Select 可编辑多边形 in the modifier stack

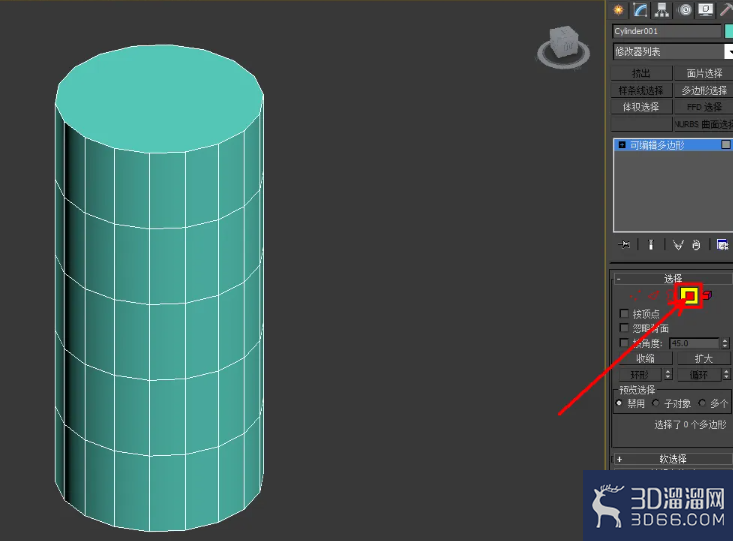point(673,145)
